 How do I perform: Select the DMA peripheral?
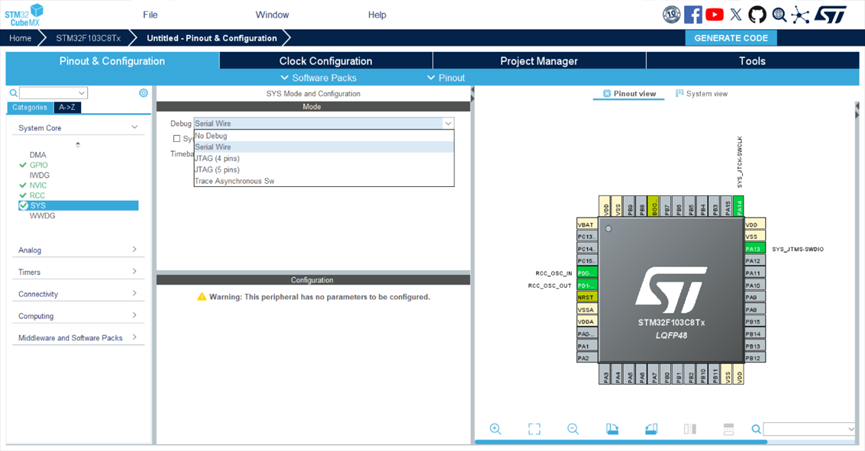tap(38, 155)
